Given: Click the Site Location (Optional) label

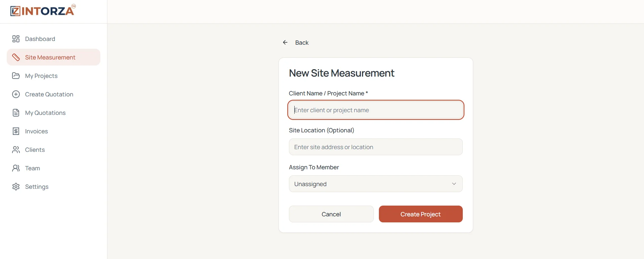Looking at the screenshot, I should (321, 130).
